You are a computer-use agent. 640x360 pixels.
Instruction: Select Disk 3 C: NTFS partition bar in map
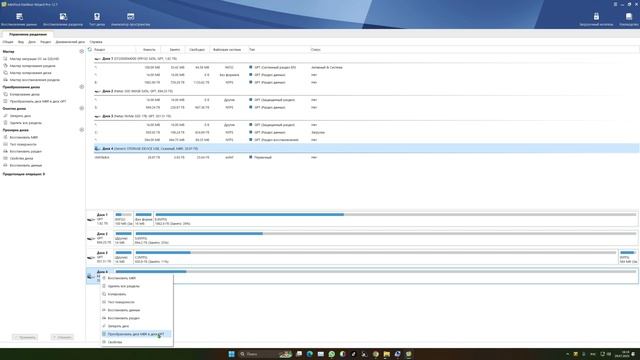pos(376,257)
